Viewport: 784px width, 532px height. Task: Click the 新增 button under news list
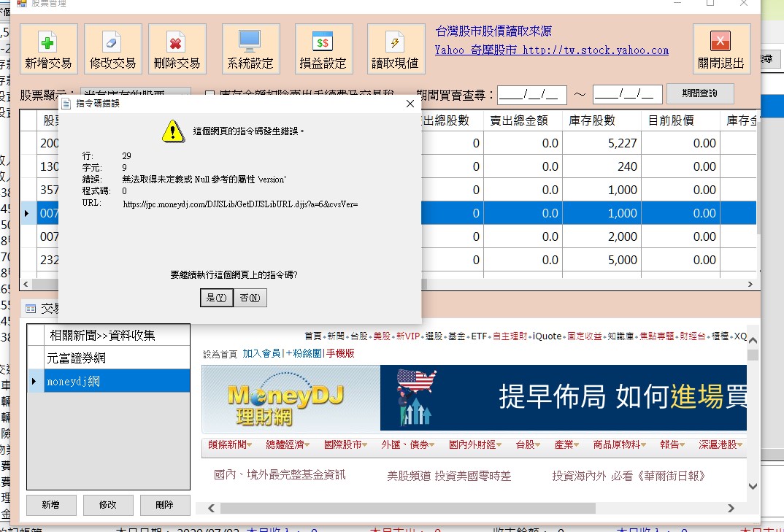click(51, 505)
